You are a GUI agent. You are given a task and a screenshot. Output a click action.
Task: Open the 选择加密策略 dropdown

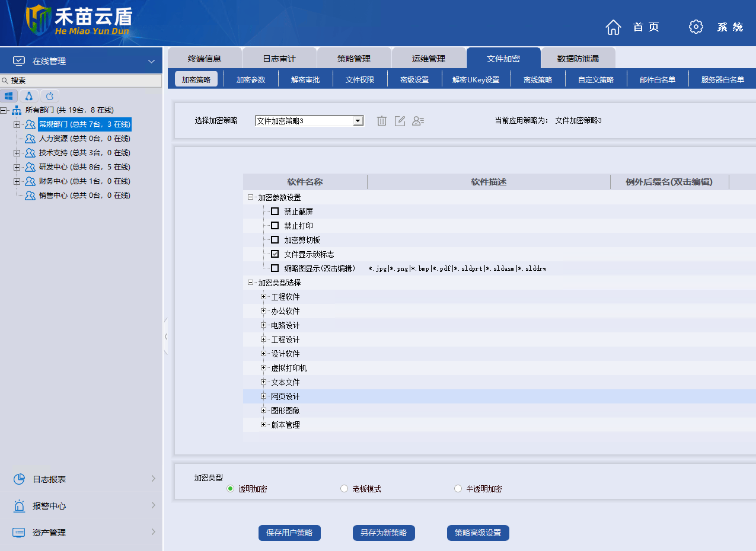coord(358,121)
